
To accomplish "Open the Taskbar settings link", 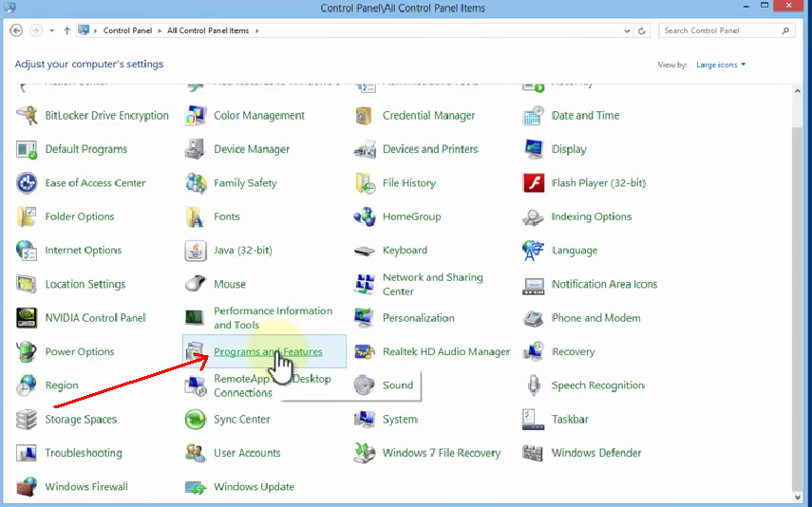I will 570,420.
